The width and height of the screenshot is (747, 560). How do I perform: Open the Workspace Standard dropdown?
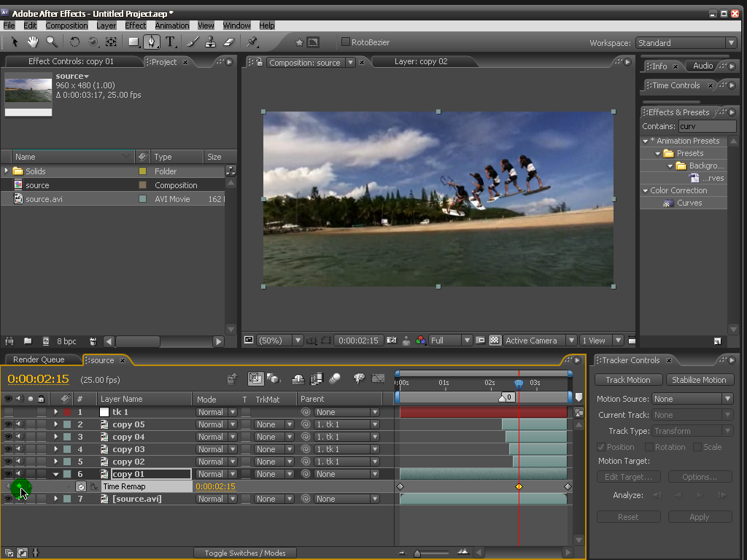tap(686, 43)
